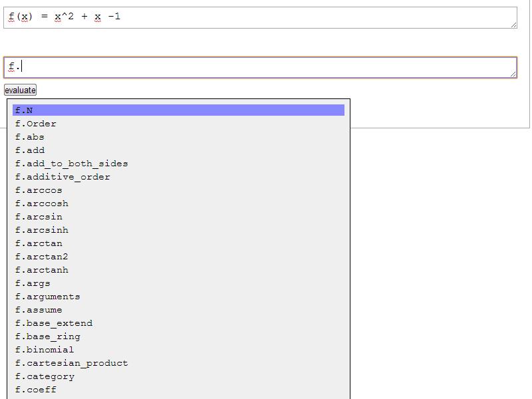Select the f.arcsinh suggestion

(42, 230)
